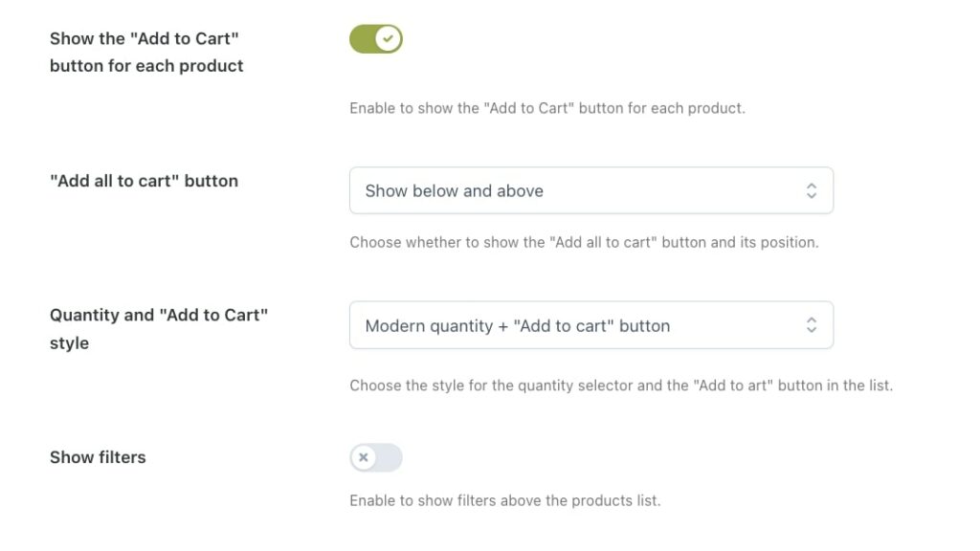Click the "Show filters" setting label
980x551 pixels.
click(98, 457)
